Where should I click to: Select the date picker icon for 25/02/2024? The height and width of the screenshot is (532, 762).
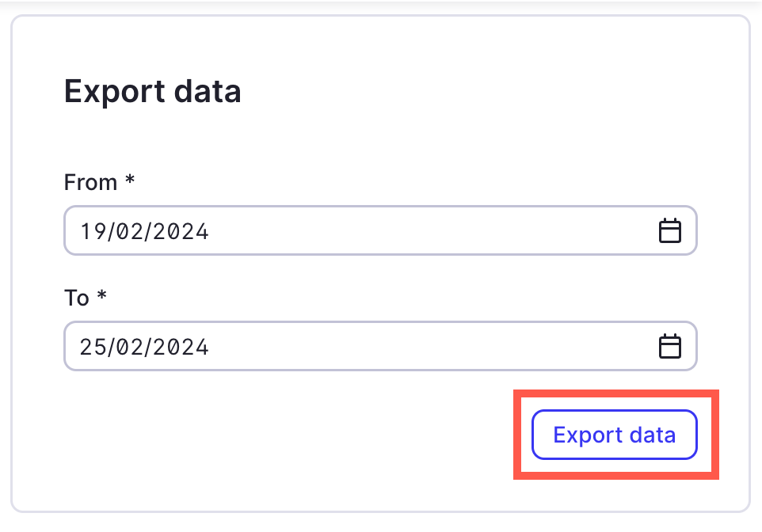pos(670,346)
